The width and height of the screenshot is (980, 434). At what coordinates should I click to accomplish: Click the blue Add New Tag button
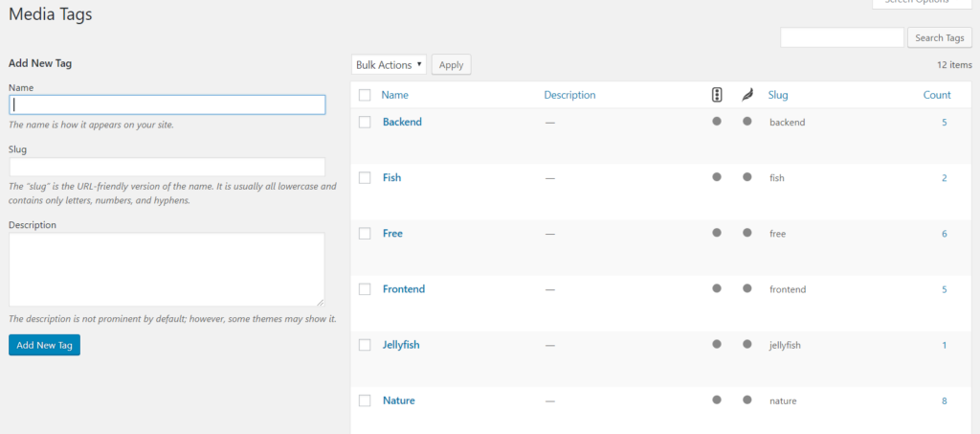pos(44,345)
